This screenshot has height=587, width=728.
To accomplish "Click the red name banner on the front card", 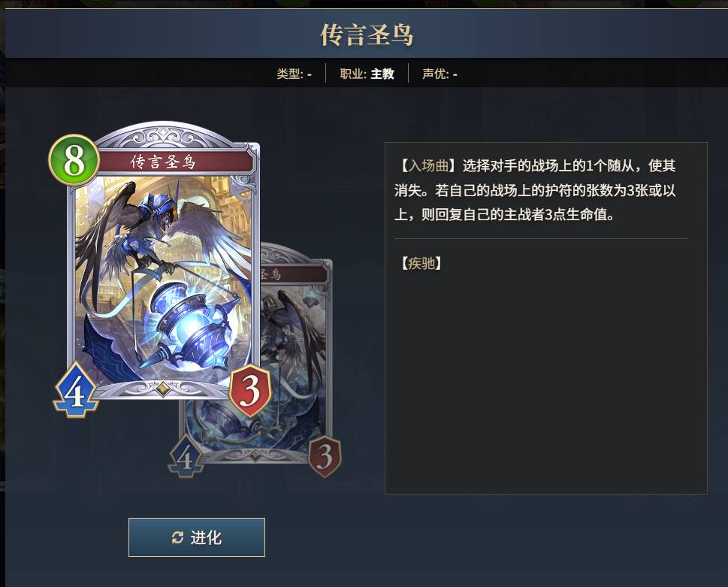I will pos(176,162).
